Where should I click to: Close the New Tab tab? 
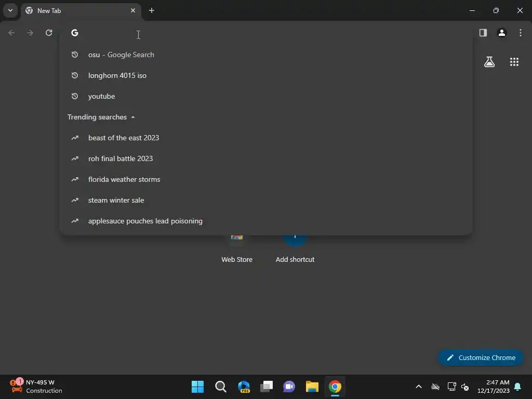pos(133,10)
